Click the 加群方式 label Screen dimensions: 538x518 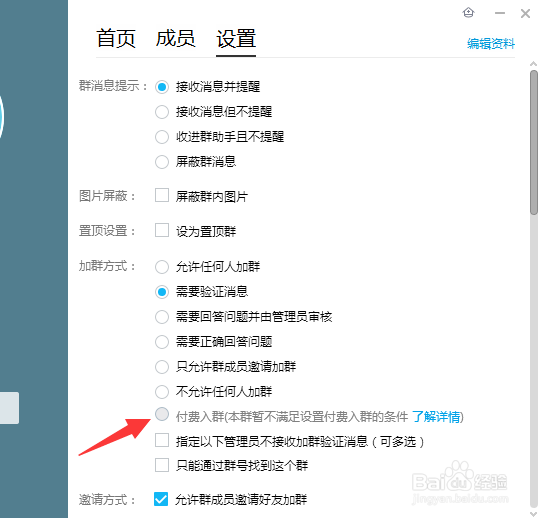107,266
